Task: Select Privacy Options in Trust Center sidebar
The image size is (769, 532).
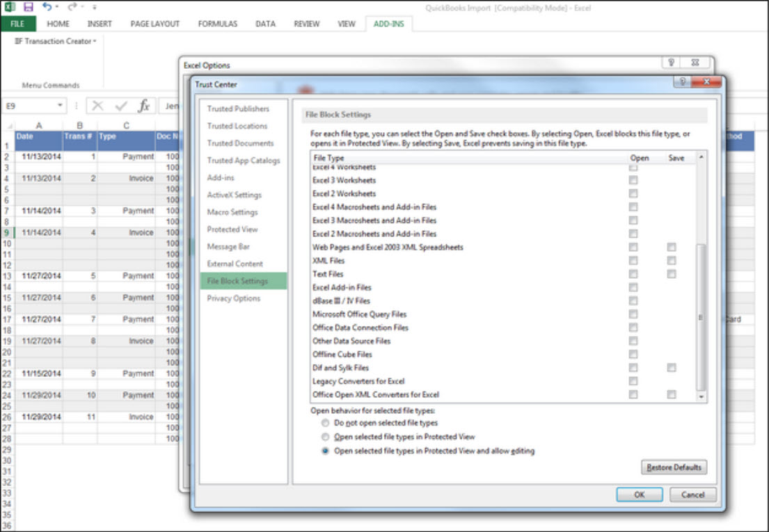Action: (x=233, y=298)
